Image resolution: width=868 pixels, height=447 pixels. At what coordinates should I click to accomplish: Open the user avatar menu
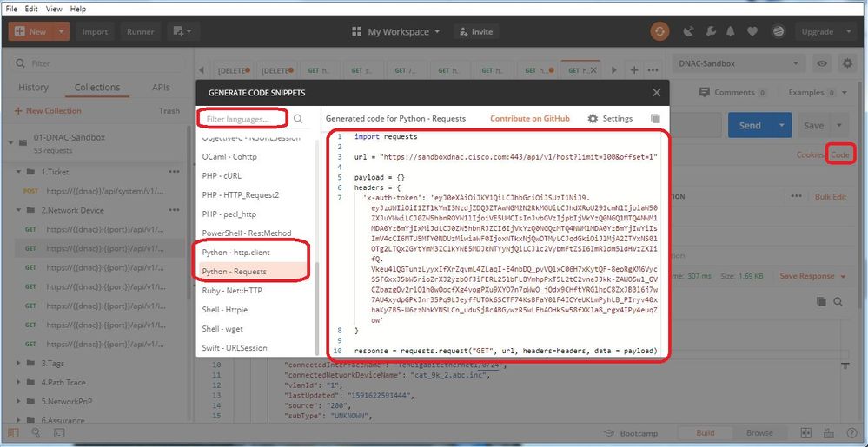779,31
